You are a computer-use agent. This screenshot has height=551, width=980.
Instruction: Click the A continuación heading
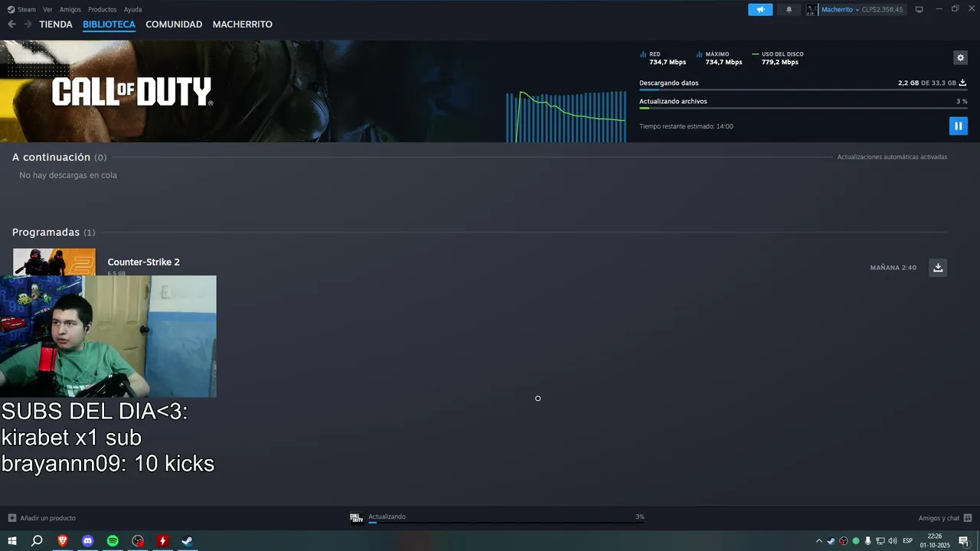(x=51, y=157)
